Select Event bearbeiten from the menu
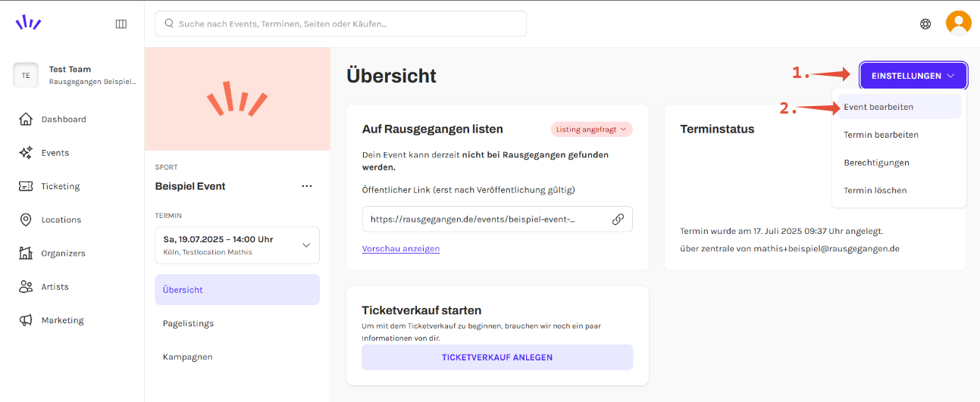980x402 pixels. 899,107
